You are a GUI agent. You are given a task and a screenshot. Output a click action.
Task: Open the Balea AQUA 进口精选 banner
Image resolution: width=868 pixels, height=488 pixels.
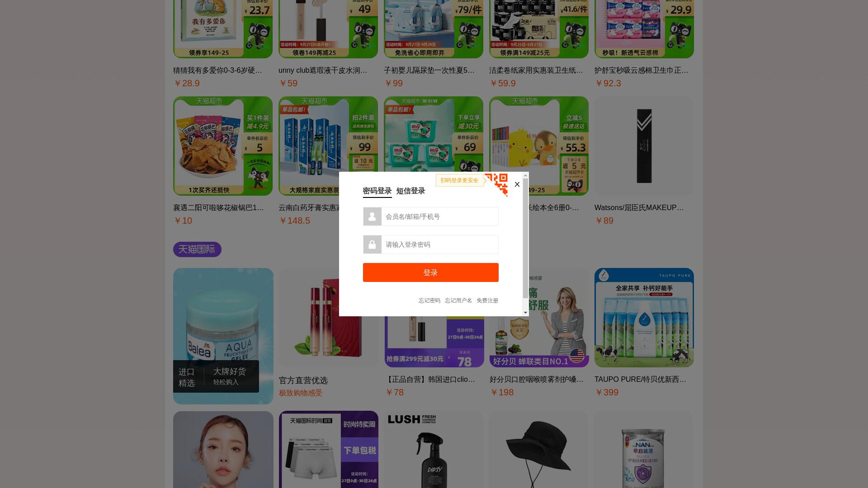(x=223, y=336)
